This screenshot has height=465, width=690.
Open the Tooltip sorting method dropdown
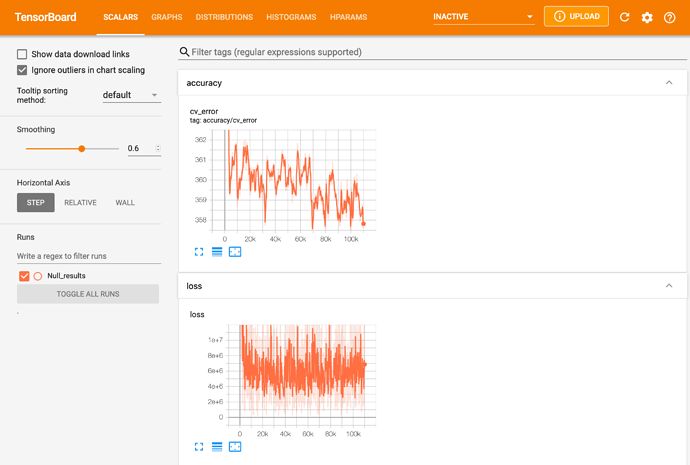coord(131,95)
